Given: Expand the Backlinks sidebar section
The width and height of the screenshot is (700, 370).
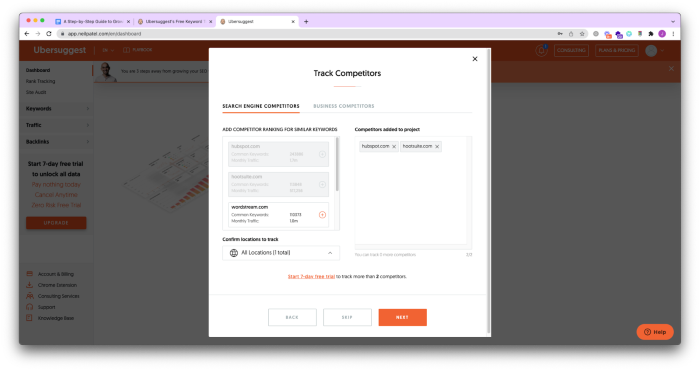Looking at the screenshot, I should click(57, 141).
